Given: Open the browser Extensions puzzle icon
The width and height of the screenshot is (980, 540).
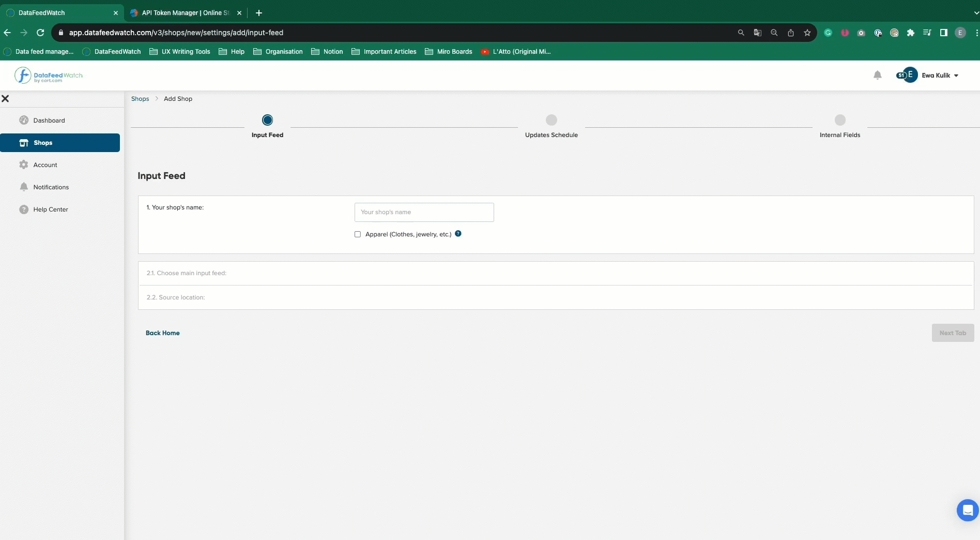Looking at the screenshot, I should (911, 33).
